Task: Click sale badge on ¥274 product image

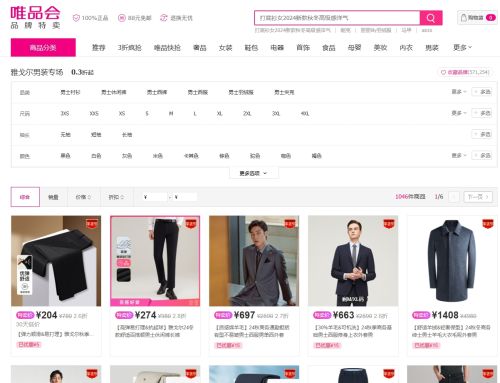Action: tap(191, 224)
